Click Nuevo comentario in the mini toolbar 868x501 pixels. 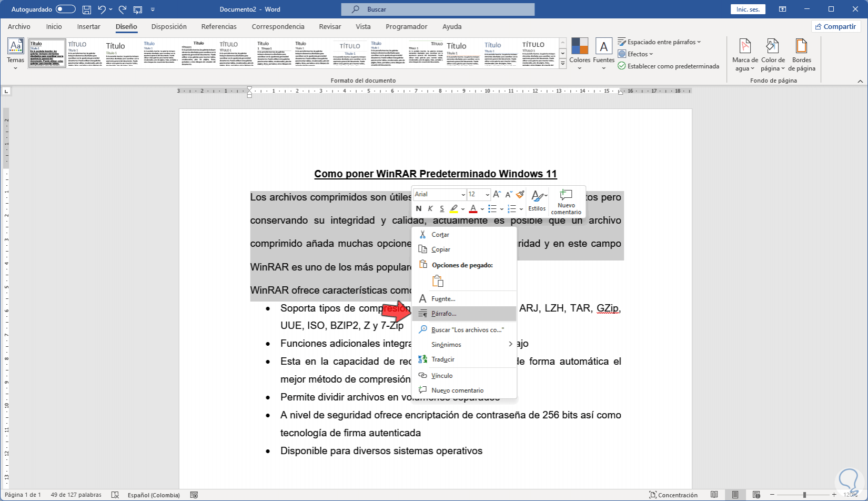tap(566, 201)
